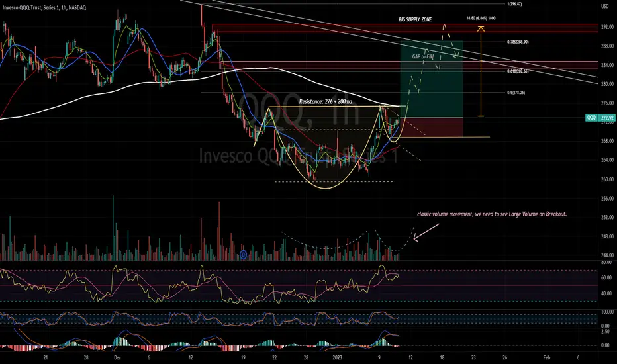
Task: Click the 252.00 price axis label
Action: [608, 218]
